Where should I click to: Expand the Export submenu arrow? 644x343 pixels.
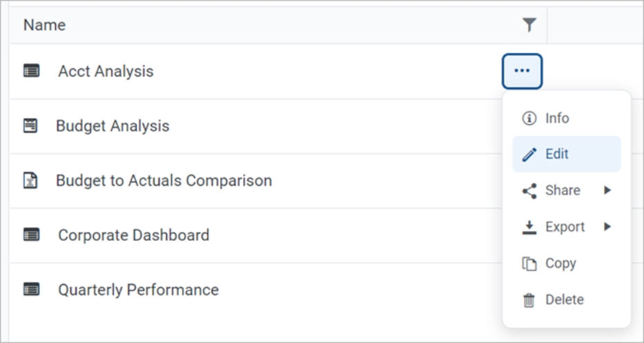point(607,227)
